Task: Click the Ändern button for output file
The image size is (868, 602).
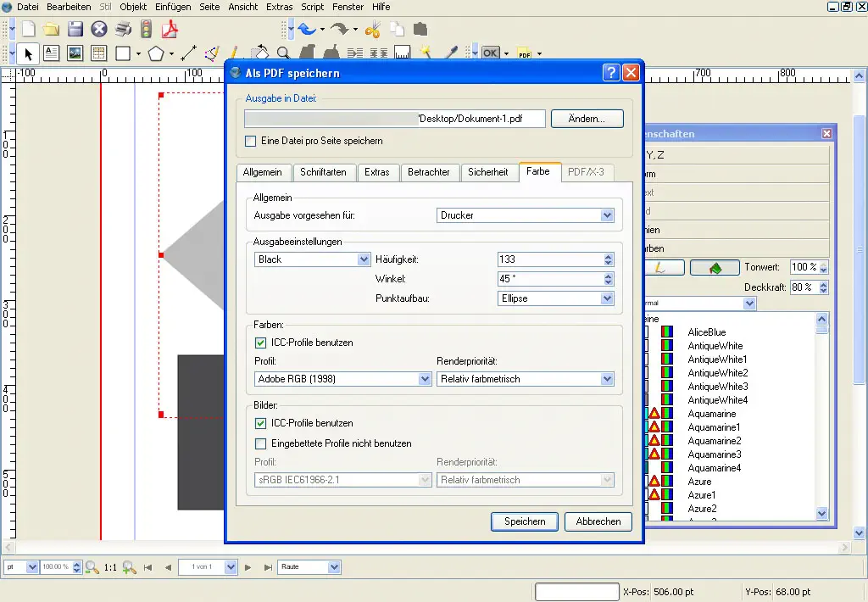Action: [x=587, y=118]
